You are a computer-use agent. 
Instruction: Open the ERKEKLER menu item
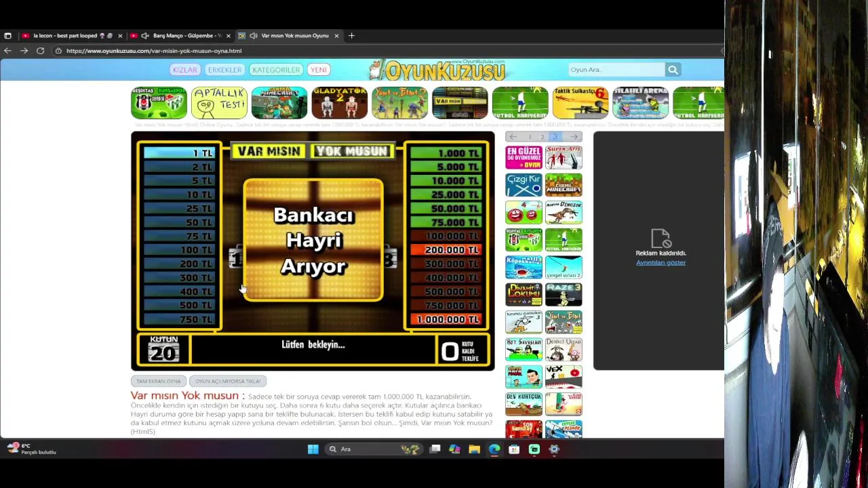coord(224,70)
